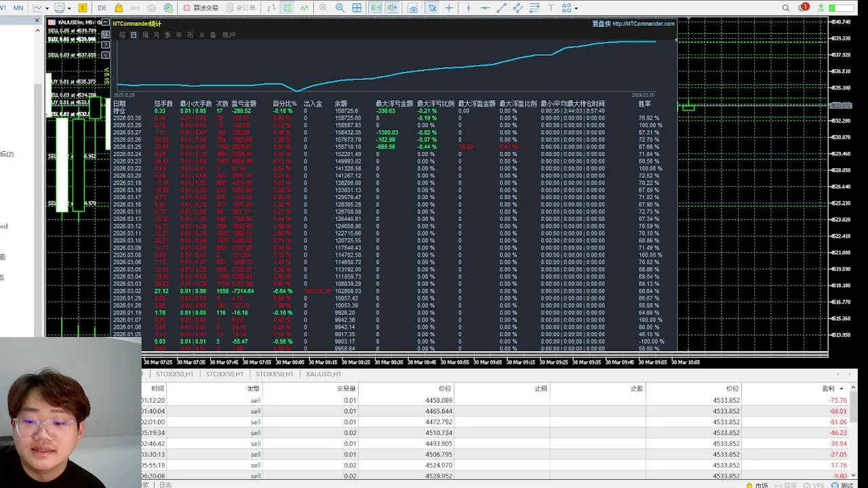The image size is (868, 488).
Task: Toggle algo trading button
Action: tap(201, 8)
